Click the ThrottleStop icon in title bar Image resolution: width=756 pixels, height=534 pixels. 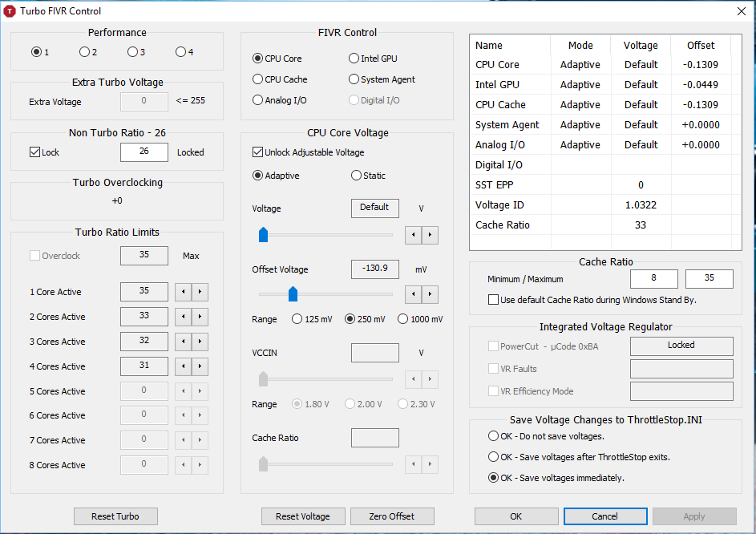10,11
